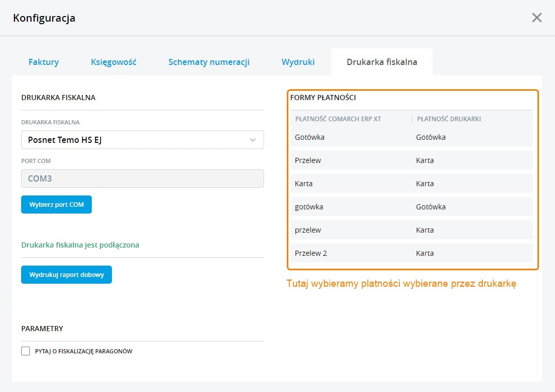This screenshot has width=555, height=392.
Task: Click the Drukarka fiskalna tab
Action: click(x=382, y=62)
